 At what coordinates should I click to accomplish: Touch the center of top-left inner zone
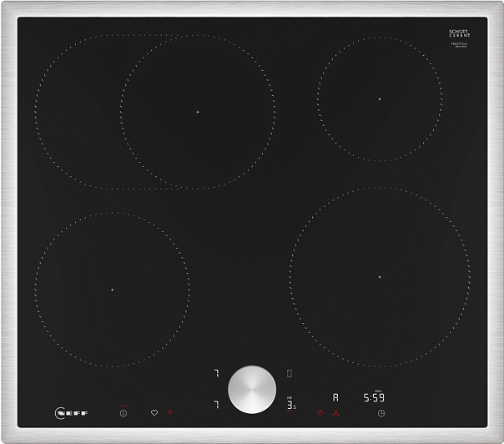click(x=198, y=111)
